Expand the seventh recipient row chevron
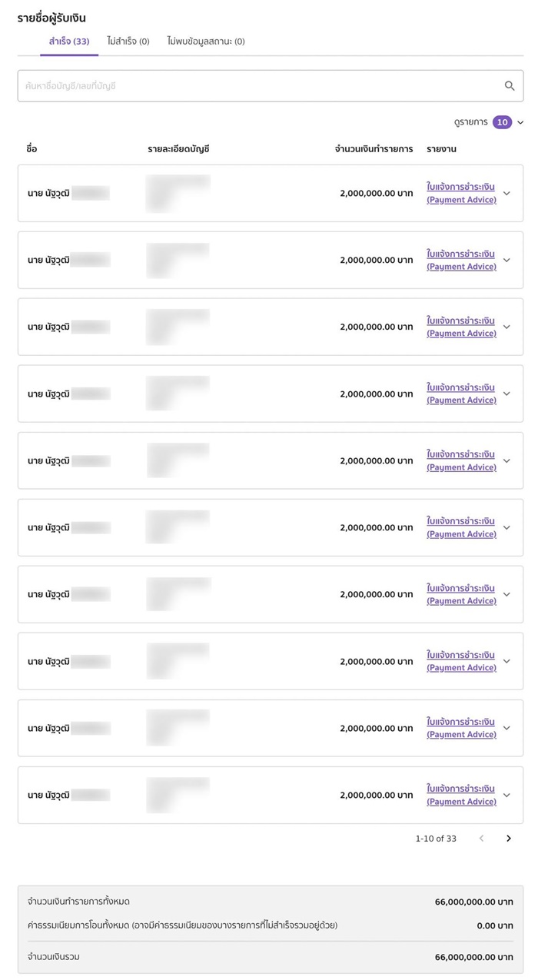The width and height of the screenshot is (538, 980). [x=506, y=595]
